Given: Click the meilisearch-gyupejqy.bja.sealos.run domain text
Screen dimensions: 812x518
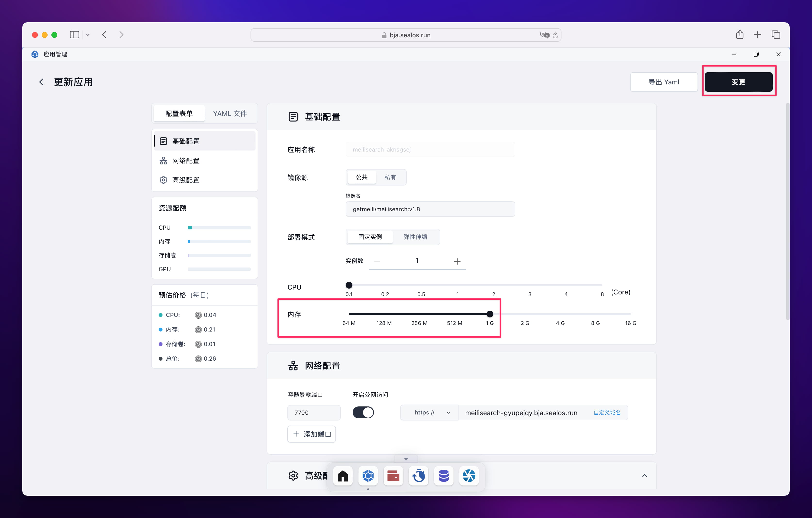Looking at the screenshot, I should [x=521, y=413].
